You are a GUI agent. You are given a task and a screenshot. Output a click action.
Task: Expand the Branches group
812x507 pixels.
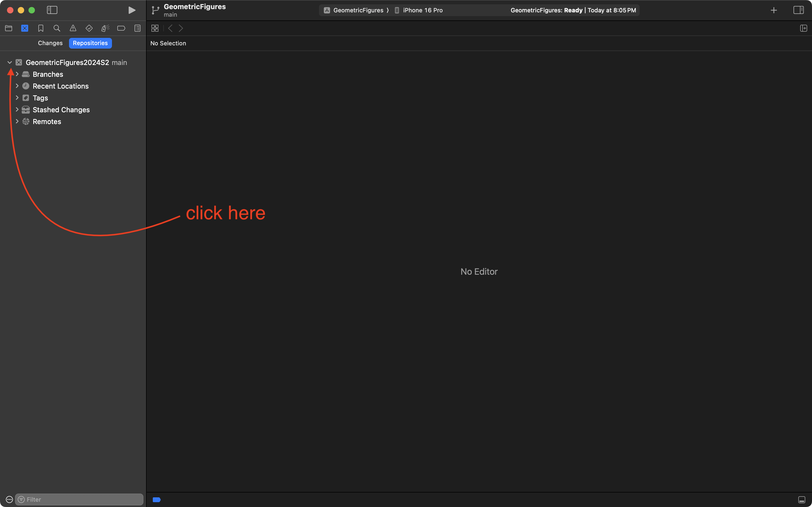(x=17, y=74)
